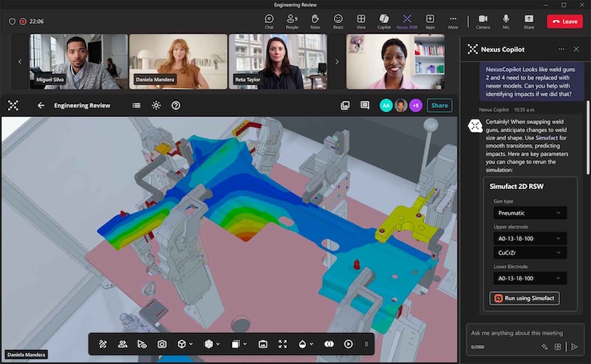The height and width of the screenshot is (364, 591).
Task: Take a snapshot with the camera tool
Action: (162, 344)
